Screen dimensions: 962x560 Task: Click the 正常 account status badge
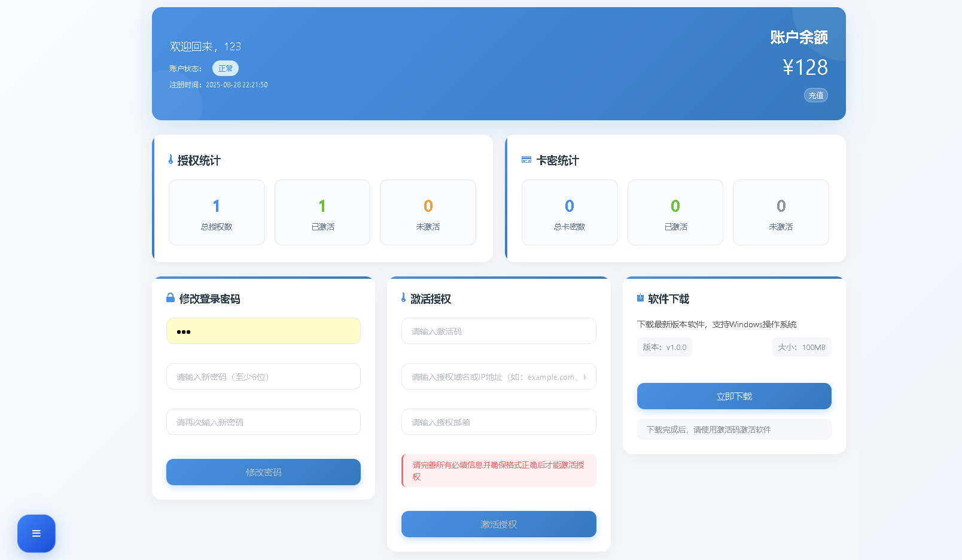(225, 68)
